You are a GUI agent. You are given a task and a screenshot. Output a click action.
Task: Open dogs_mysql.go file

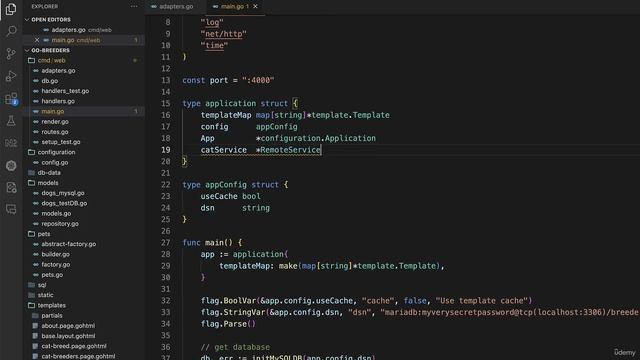point(63,193)
